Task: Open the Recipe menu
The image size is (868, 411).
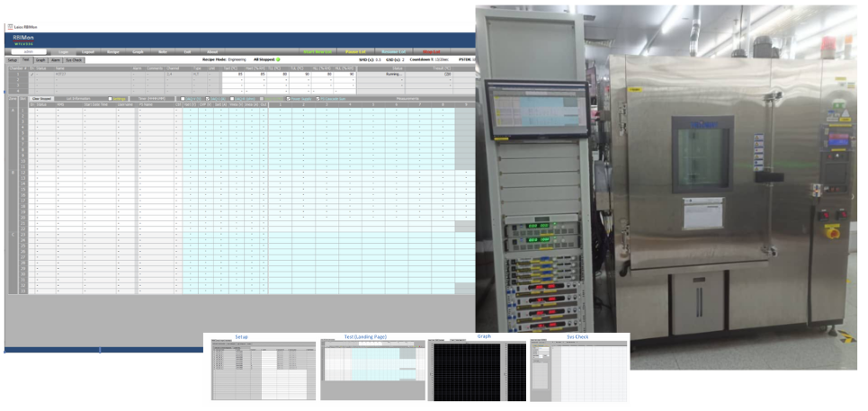Action: click(112, 52)
